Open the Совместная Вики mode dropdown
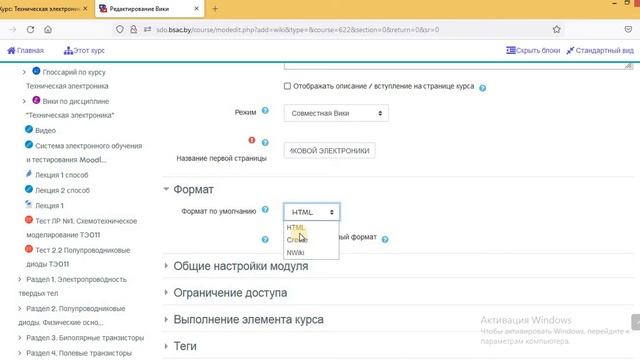The width and height of the screenshot is (640, 360). (x=336, y=113)
